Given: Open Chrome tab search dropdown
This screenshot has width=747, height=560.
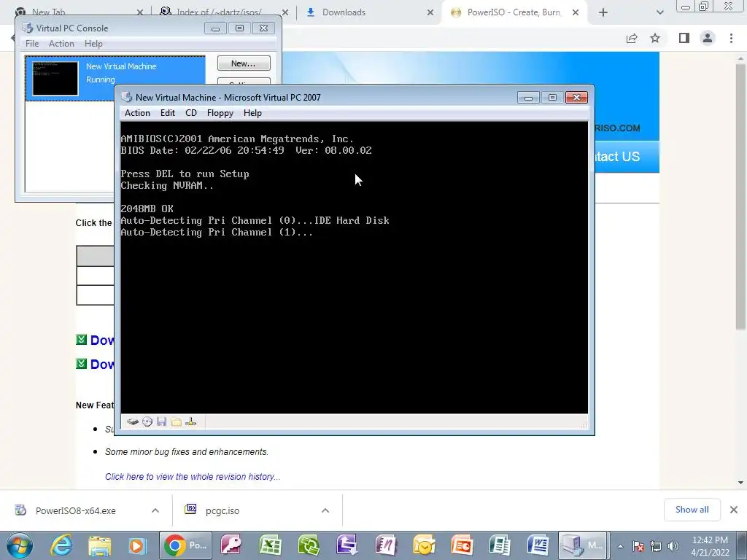Looking at the screenshot, I should tap(659, 12).
